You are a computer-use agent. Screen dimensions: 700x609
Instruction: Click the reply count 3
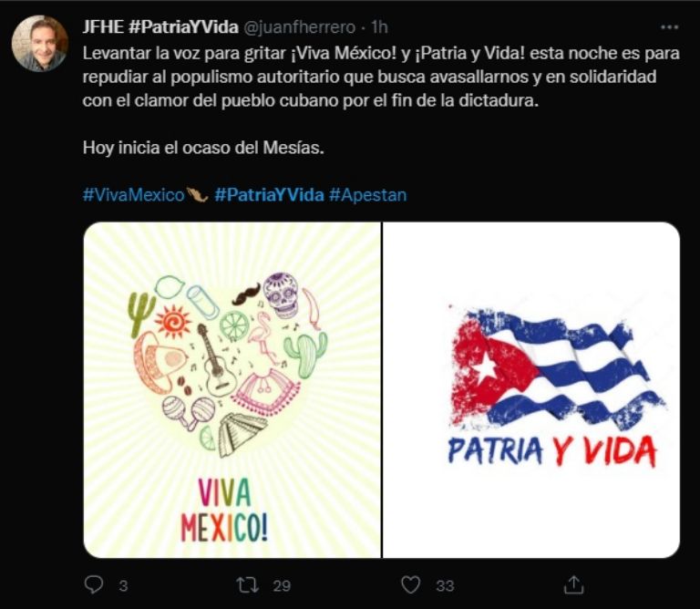124,586
